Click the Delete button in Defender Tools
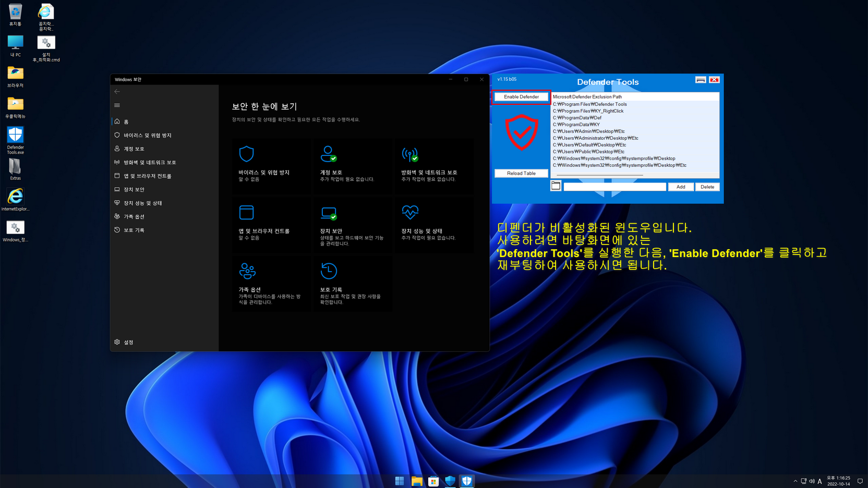The width and height of the screenshot is (868, 488). pos(707,187)
